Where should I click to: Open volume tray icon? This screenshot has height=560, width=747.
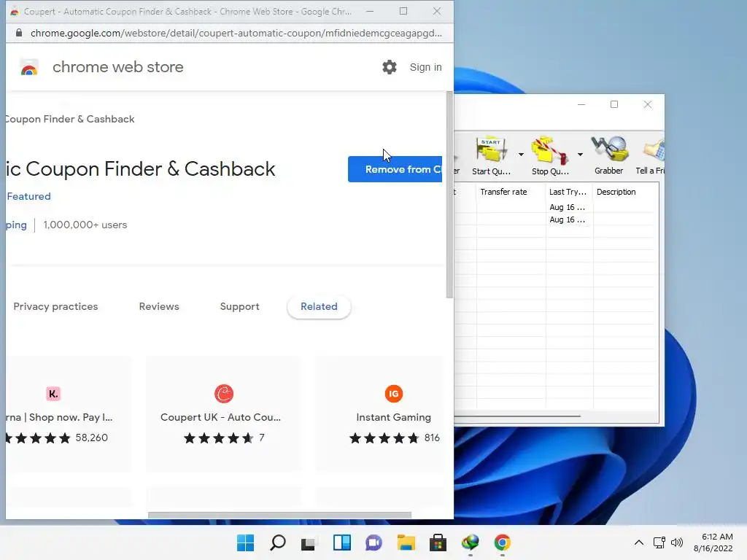tap(676, 542)
